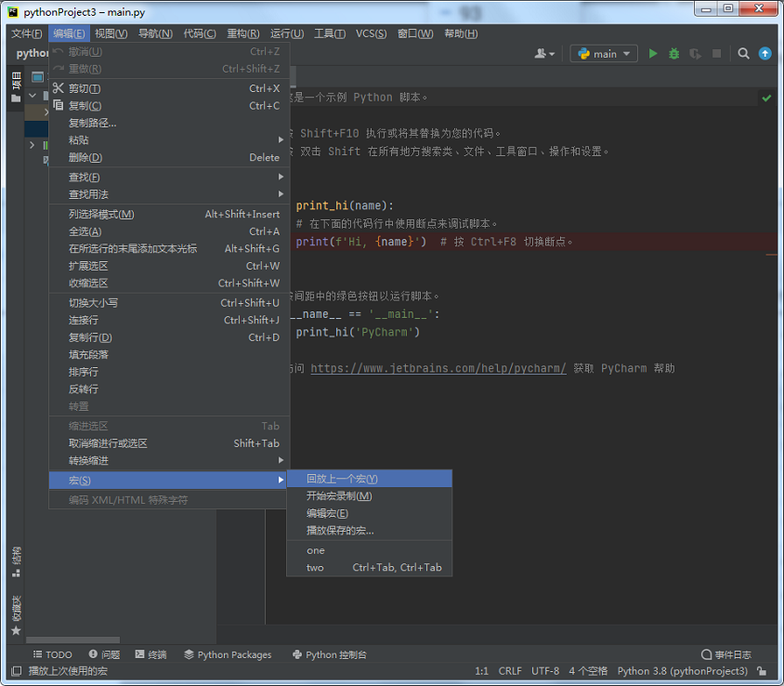The height and width of the screenshot is (686, 784).
Task: Open the Window (窗口) menu
Action: [415, 33]
